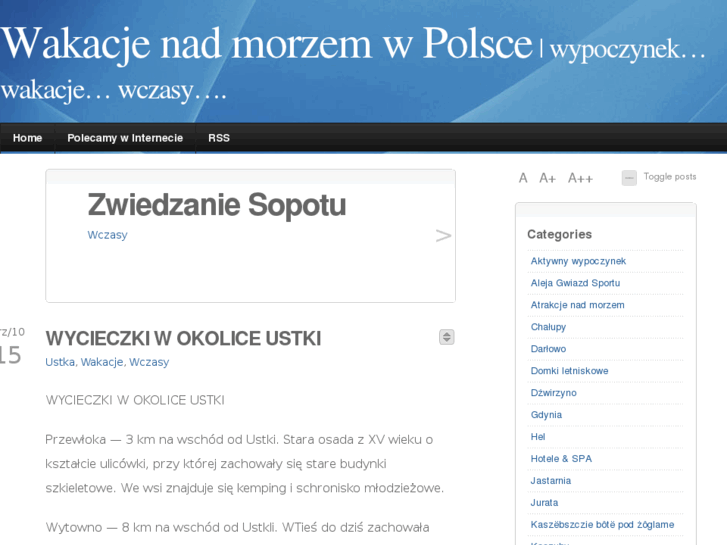Click the Toggle posts label
The height and width of the screenshot is (545, 727).
[670, 177]
